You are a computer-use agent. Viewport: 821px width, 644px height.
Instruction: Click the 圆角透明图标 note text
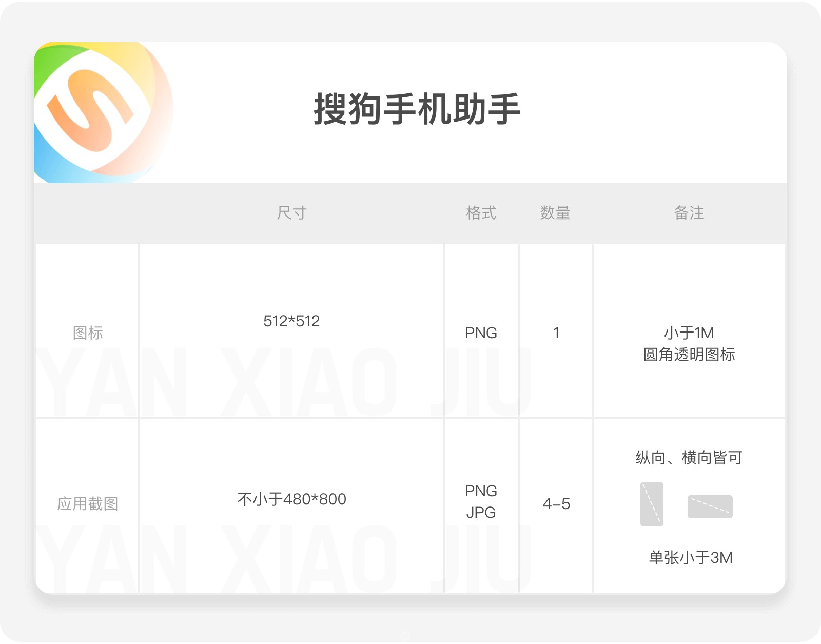(689, 355)
